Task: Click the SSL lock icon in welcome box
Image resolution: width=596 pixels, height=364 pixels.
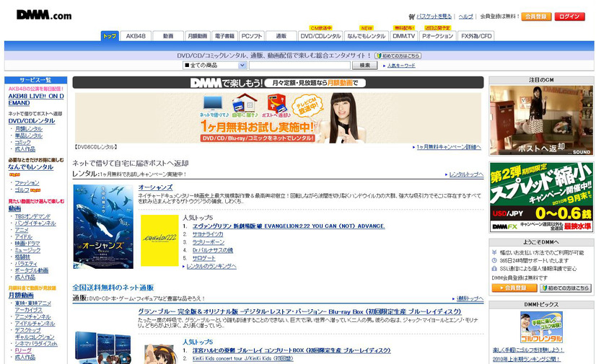Action: click(494, 269)
